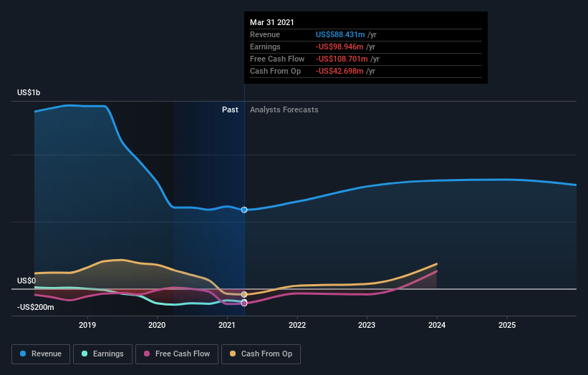Select the 2025 x-axis label

pyautogui.click(x=507, y=325)
